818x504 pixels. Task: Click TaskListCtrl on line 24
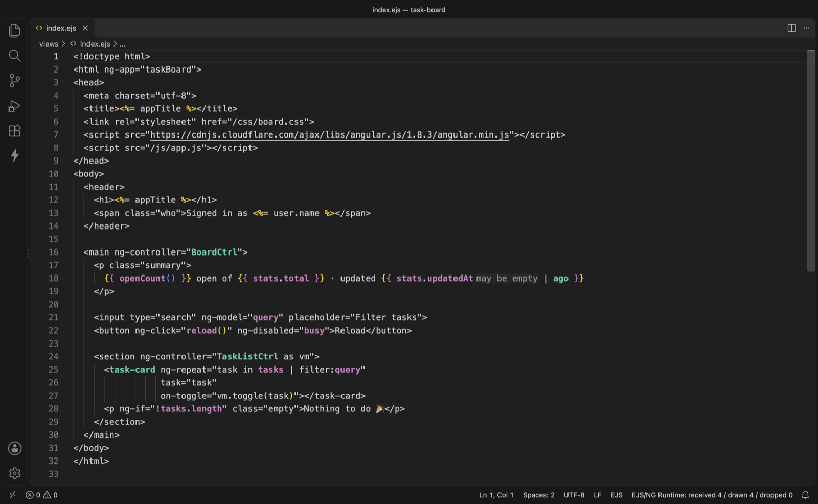(x=247, y=356)
